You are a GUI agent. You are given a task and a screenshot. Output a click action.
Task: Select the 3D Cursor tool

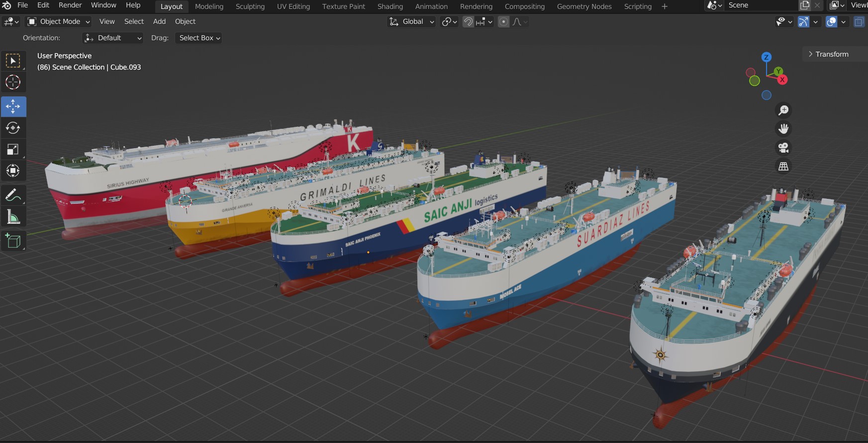13,82
